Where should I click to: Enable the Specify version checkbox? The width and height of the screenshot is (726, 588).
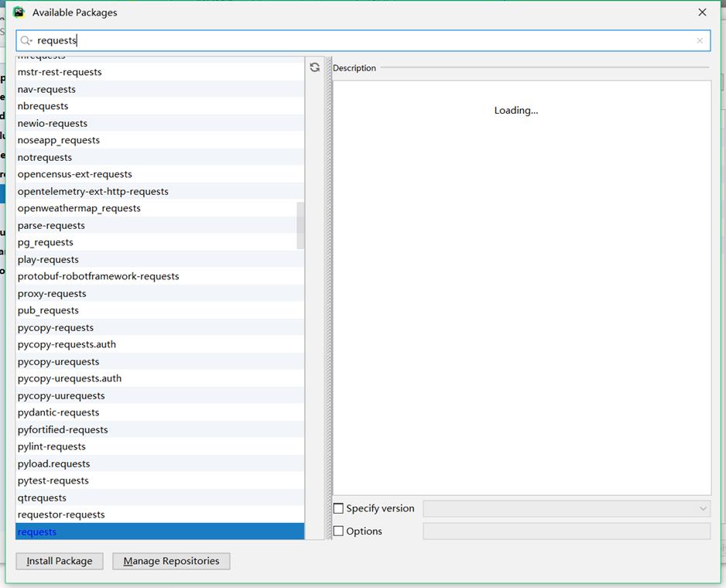[x=338, y=508]
